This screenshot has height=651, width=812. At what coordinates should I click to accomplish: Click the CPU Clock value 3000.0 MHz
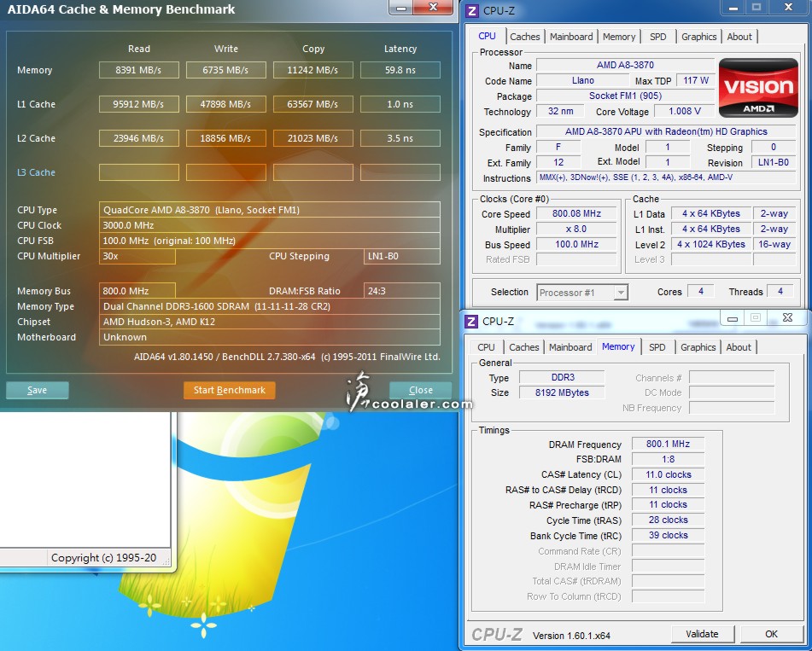coord(269,225)
